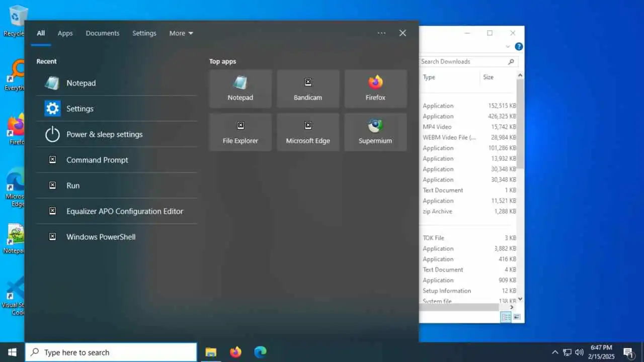Image resolution: width=644 pixels, height=362 pixels.
Task: Click the Supermium tile in Top apps
Action: (375, 132)
